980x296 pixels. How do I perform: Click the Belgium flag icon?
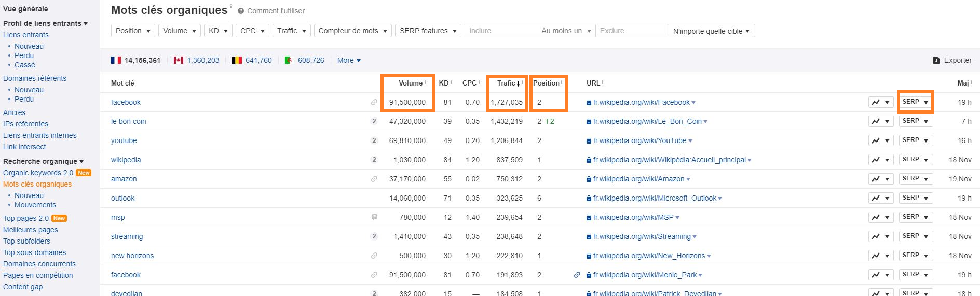pyautogui.click(x=237, y=60)
